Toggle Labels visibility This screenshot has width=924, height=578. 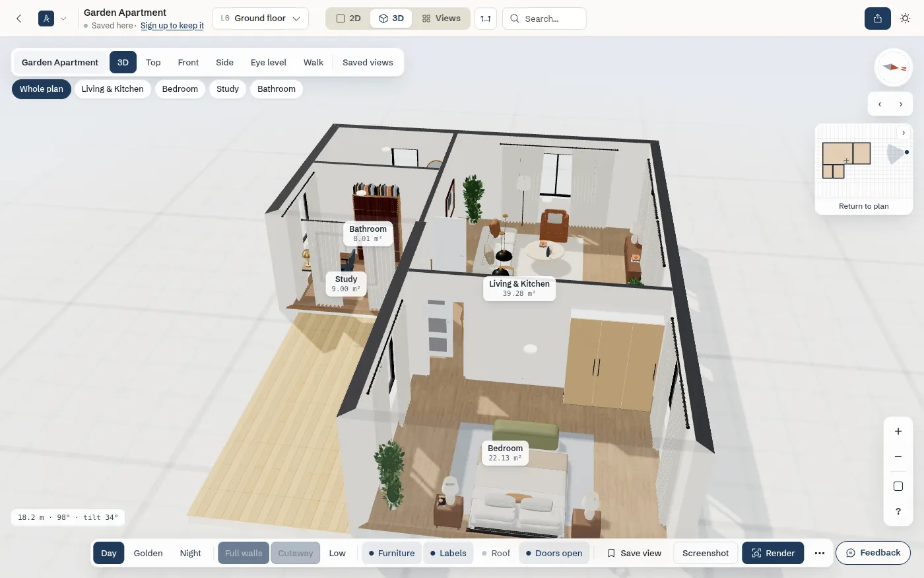click(448, 554)
